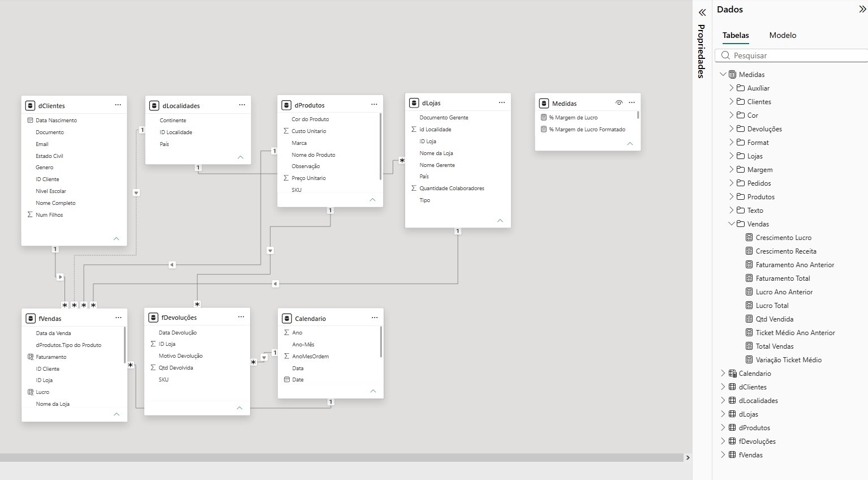Collapse the dLocalidades table card

coord(240,157)
